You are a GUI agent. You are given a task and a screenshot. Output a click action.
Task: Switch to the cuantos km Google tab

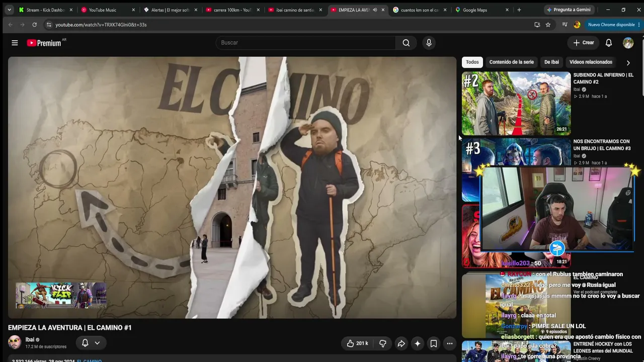coord(420,10)
